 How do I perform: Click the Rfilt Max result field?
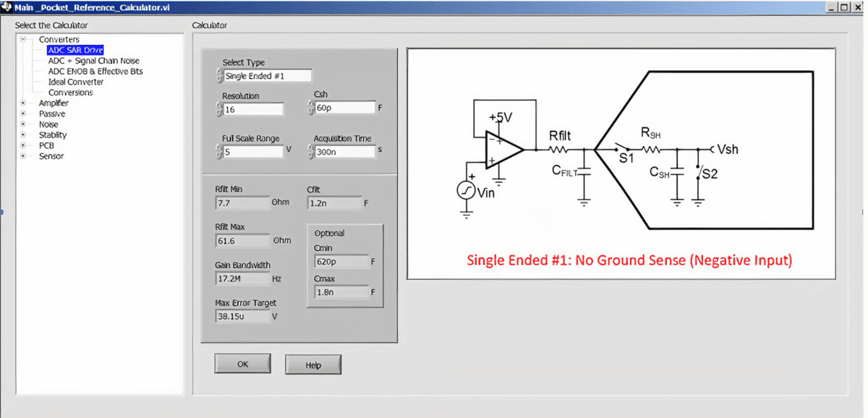click(x=242, y=241)
